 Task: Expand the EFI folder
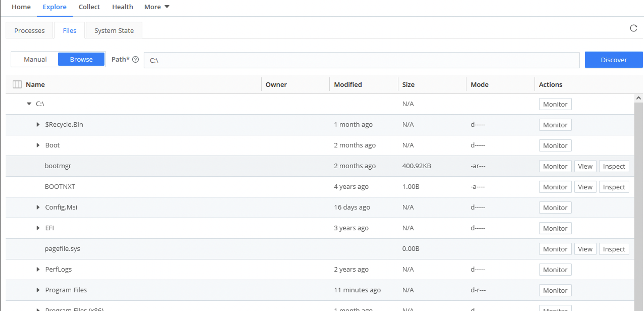pos(38,228)
